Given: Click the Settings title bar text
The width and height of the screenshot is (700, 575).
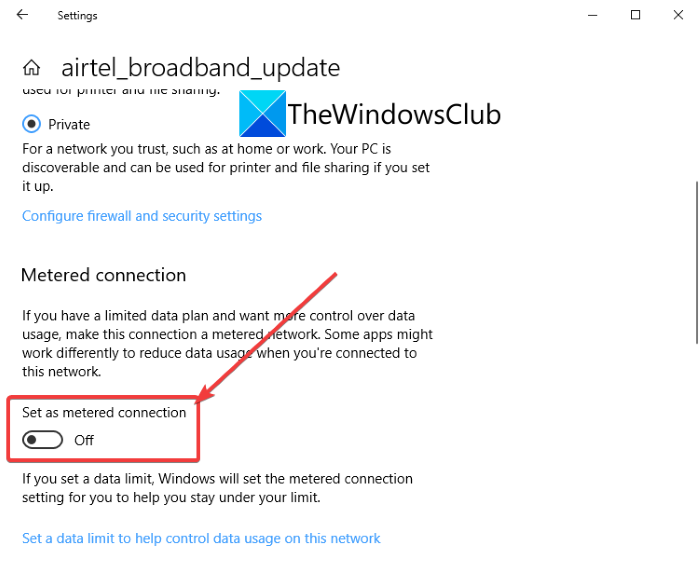Looking at the screenshot, I should 77,15.
